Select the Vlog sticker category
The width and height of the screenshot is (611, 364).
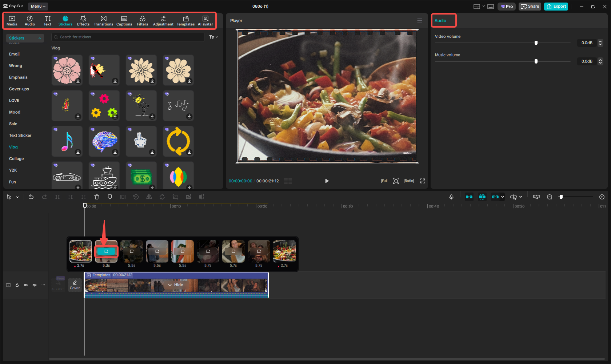pyautogui.click(x=13, y=147)
